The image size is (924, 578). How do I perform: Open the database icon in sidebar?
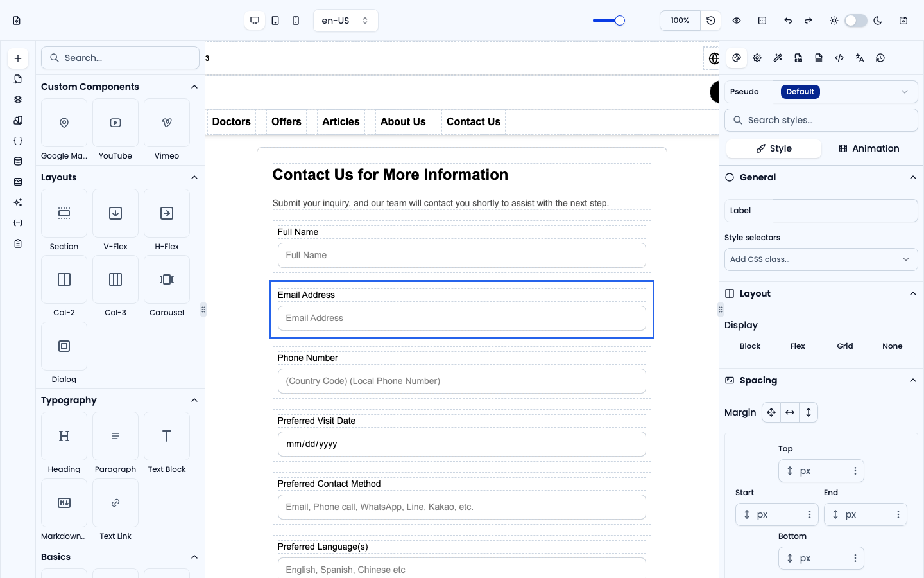pyautogui.click(x=18, y=161)
